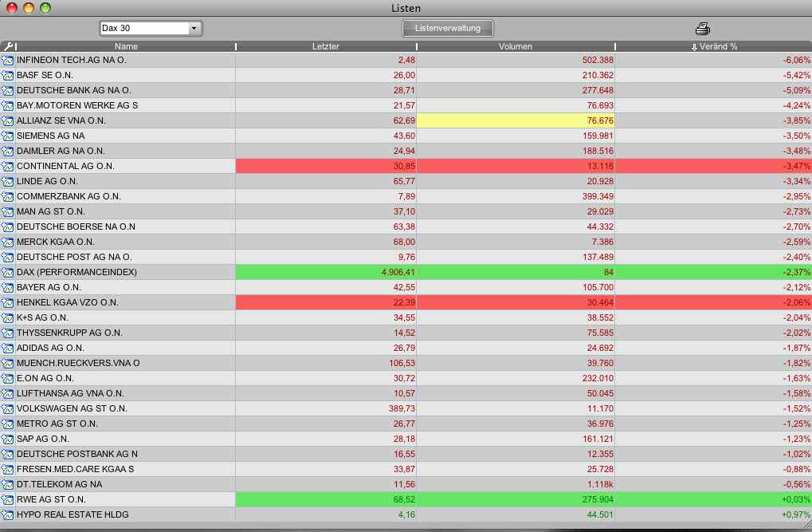Sort by the Letzter column header
The image size is (812, 532).
pos(326,47)
